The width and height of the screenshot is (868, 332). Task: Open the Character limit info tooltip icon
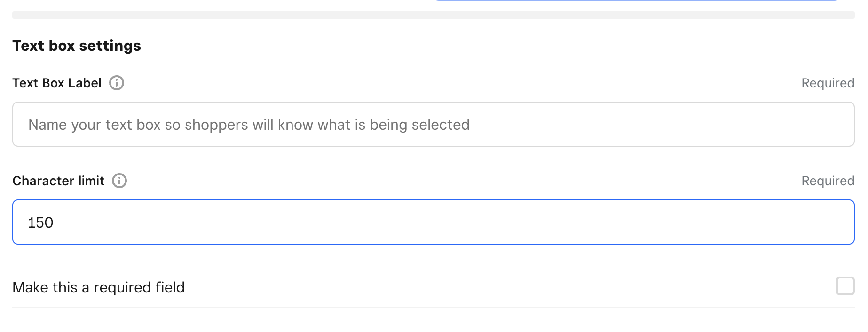tap(119, 181)
